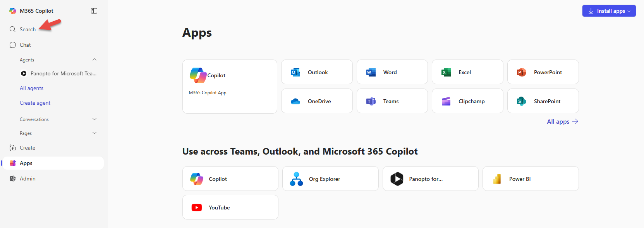This screenshot has height=228, width=644.
Task: Click the Agents section label
Action: (27, 60)
